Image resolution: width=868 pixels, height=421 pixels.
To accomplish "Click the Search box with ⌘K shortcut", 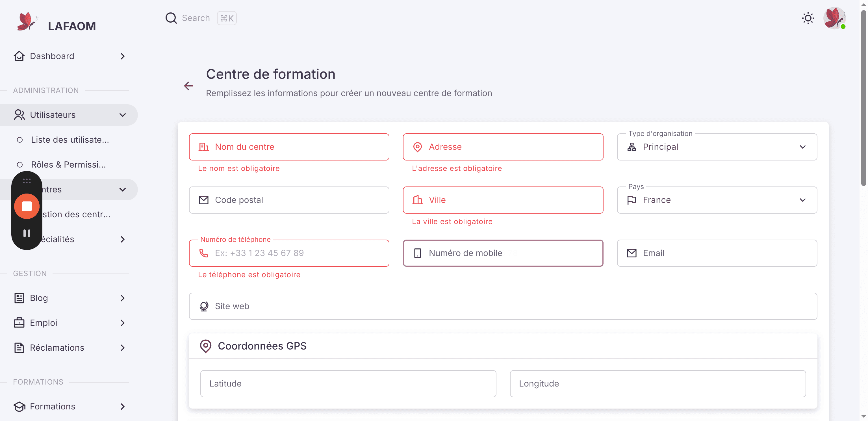I will (201, 18).
